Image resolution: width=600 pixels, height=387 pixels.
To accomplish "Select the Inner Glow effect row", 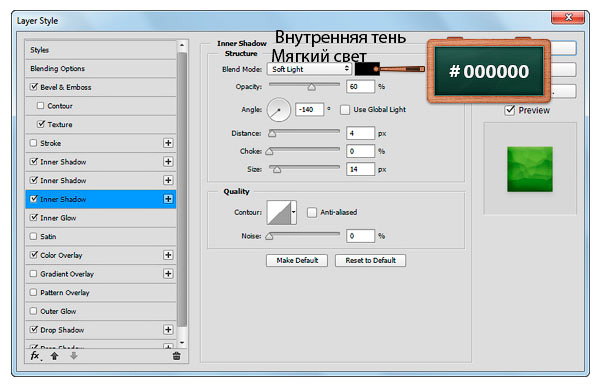I will (x=101, y=217).
